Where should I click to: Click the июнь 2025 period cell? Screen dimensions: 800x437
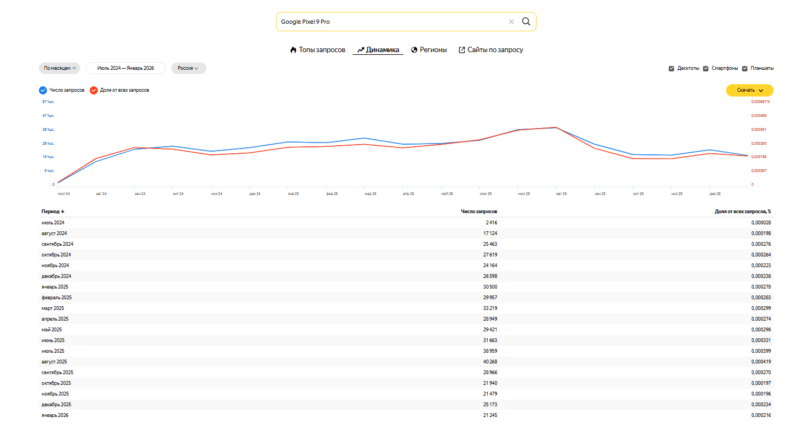pyautogui.click(x=53, y=341)
